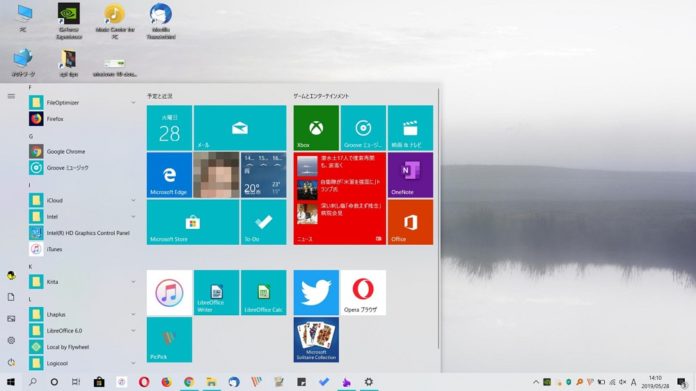Click the Cortana circle on the taskbar

54,382
